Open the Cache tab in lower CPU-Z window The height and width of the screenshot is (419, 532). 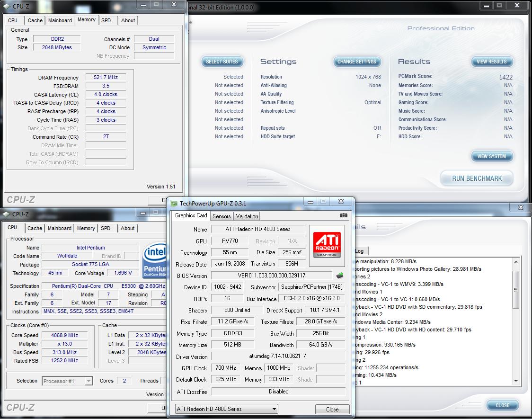(35, 228)
